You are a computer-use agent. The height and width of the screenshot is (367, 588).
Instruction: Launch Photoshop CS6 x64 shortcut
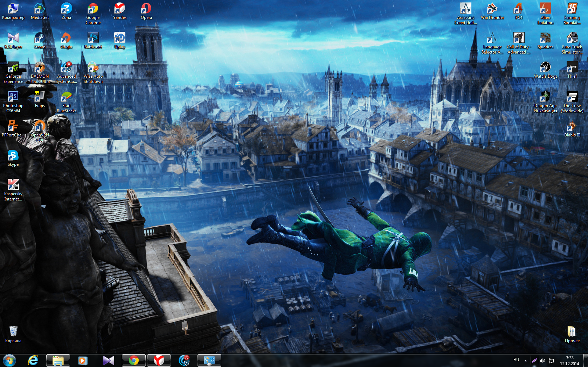pos(13,102)
